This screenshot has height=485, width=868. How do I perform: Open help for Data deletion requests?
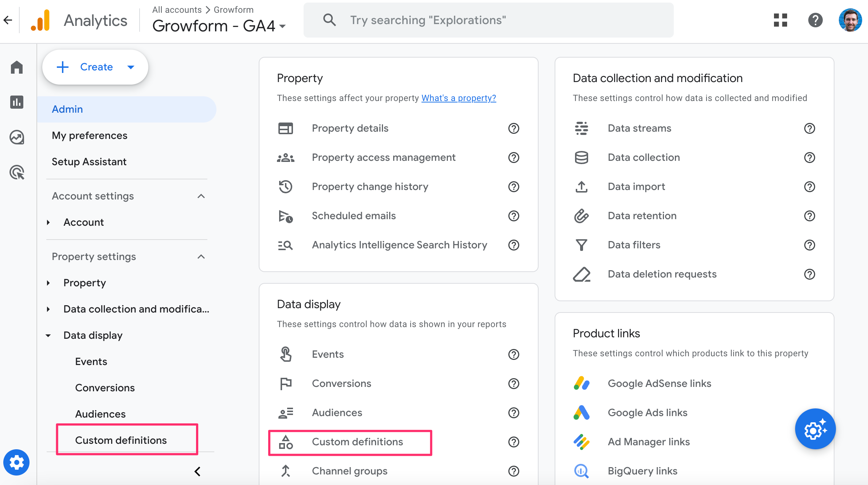click(810, 274)
